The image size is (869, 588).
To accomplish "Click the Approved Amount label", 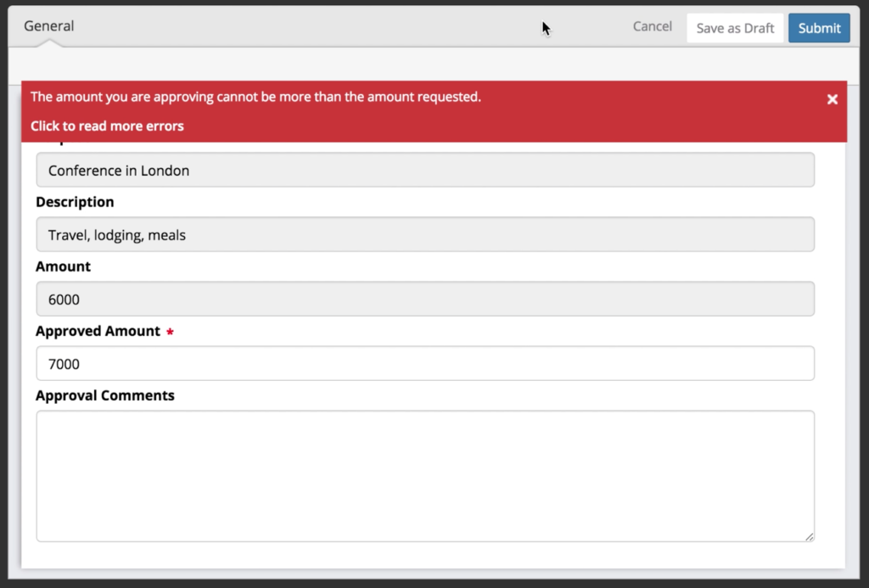I will (x=96, y=331).
